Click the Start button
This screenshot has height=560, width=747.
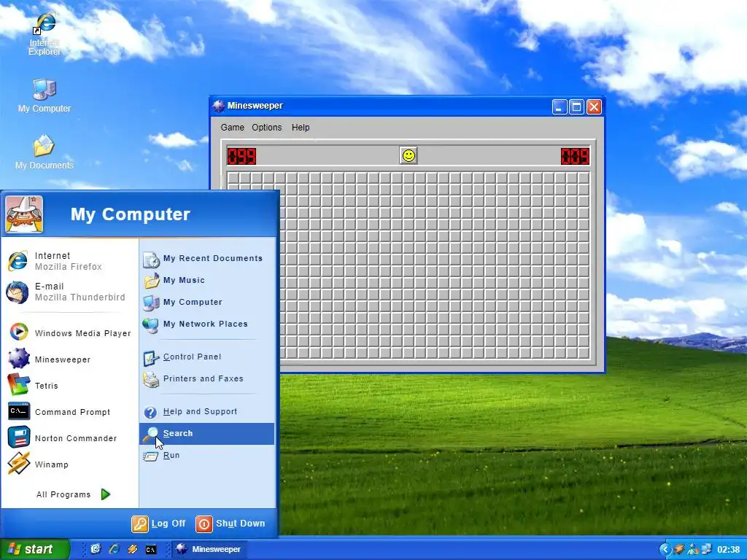(35, 549)
